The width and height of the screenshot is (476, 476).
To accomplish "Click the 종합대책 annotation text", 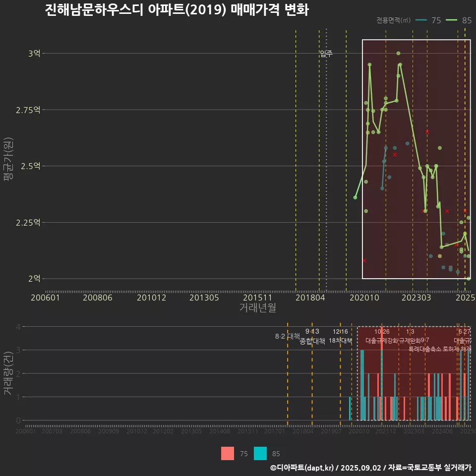I will pyautogui.click(x=312, y=341).
